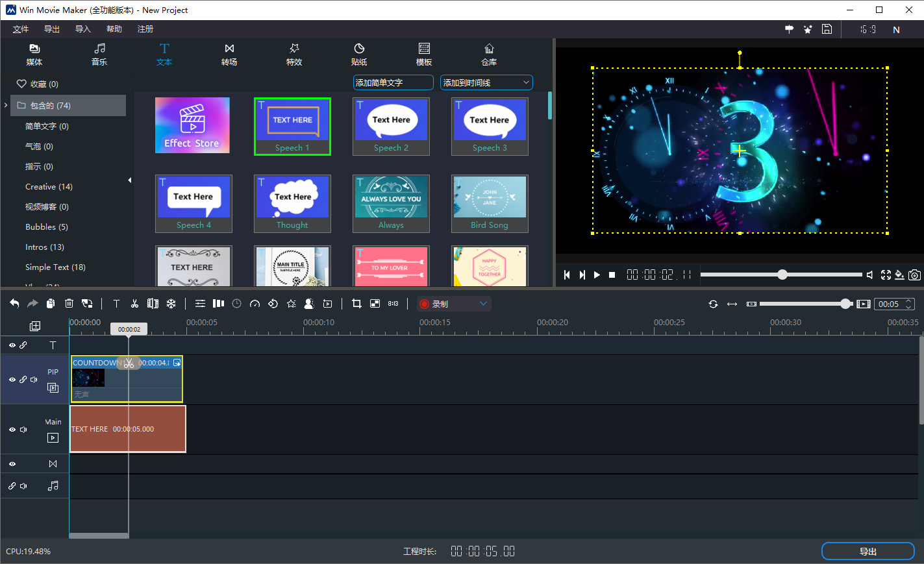The width and height of the screenshot is (924, 564).
Task: Expand the 包含的 (74) tree category
Action: pos(6,105)
